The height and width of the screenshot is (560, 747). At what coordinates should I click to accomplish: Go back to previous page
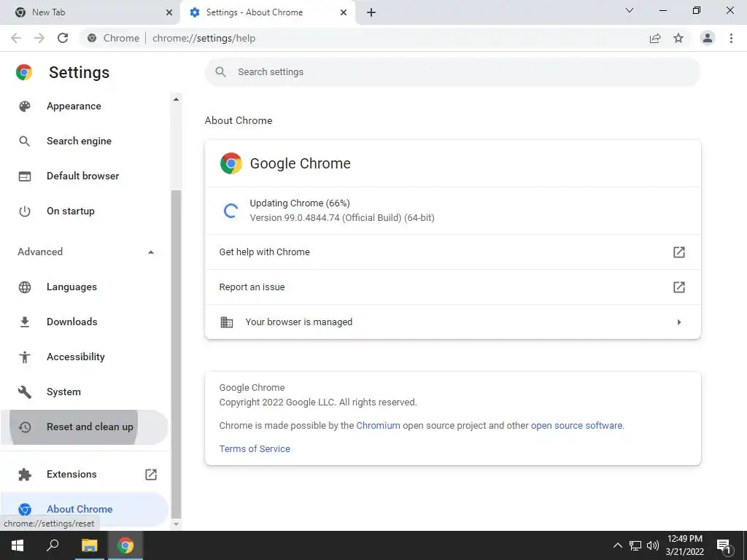click(16, 38)
